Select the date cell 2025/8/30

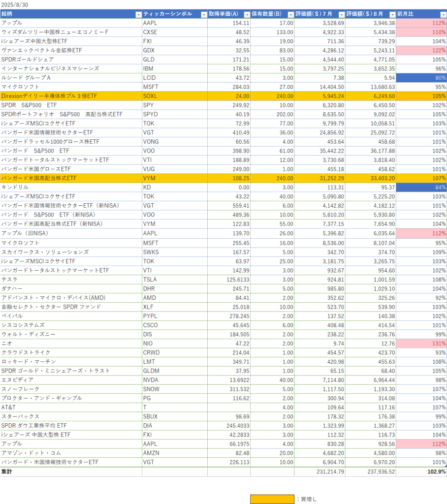(15, 5)
